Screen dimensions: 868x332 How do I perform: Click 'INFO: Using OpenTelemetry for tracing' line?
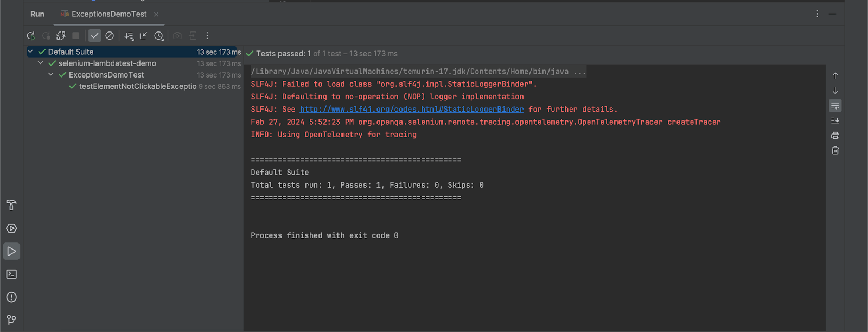pyautogui.click(x=334, y=135)
